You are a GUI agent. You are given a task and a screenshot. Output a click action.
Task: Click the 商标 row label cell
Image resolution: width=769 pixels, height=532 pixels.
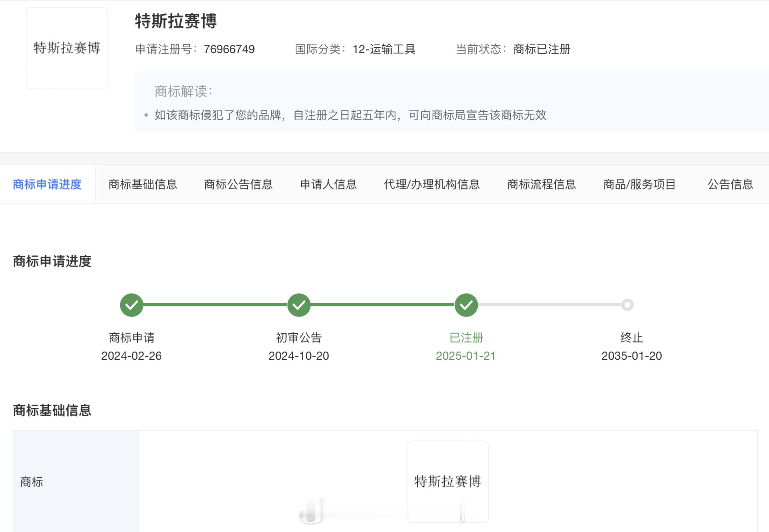click(76, 481)
